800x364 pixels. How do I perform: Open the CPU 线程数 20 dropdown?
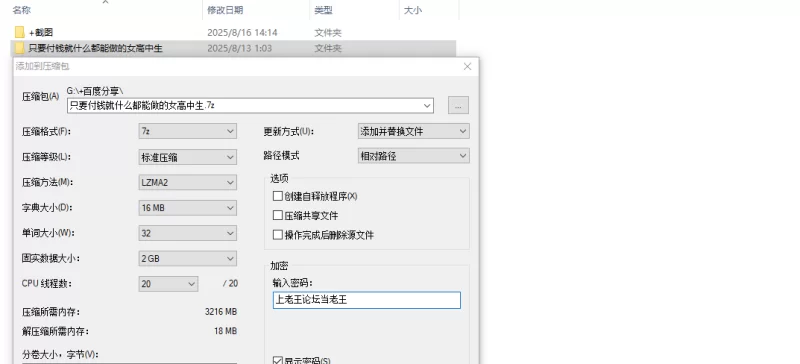click(168, 283)
